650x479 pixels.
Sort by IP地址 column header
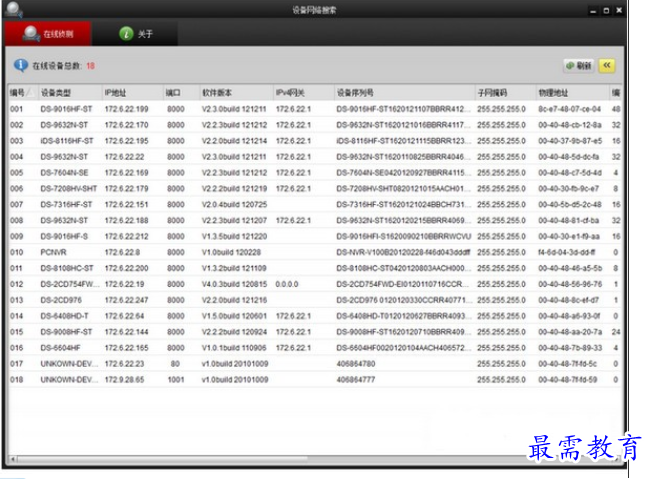[x=132, y=92]
